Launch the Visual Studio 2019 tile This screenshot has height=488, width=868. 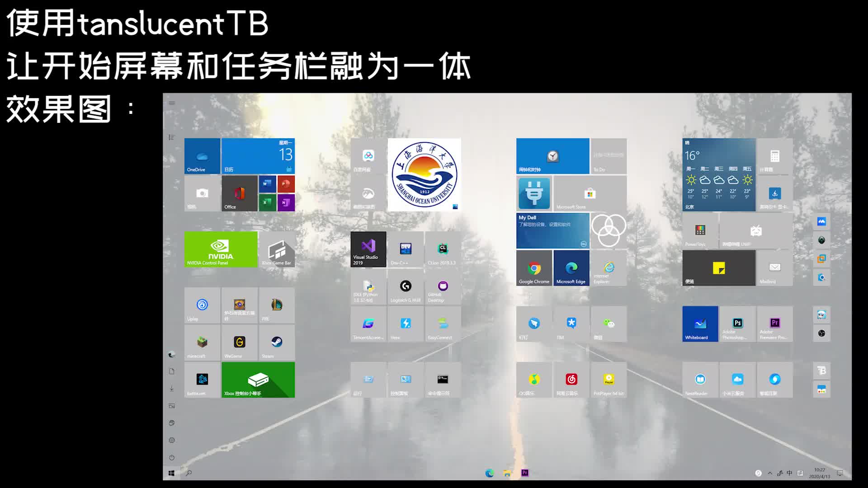point(368,249)
